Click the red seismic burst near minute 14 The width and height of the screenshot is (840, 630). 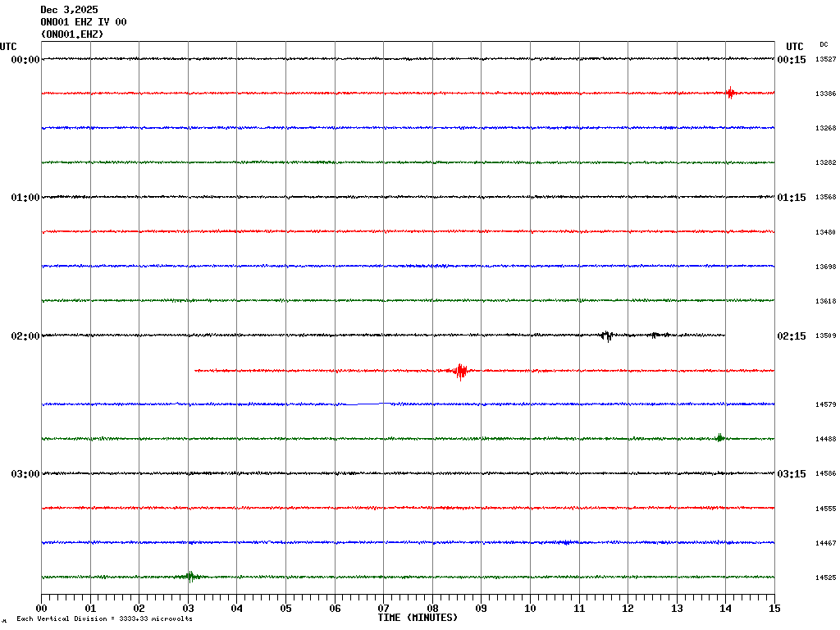click(730, 93)
